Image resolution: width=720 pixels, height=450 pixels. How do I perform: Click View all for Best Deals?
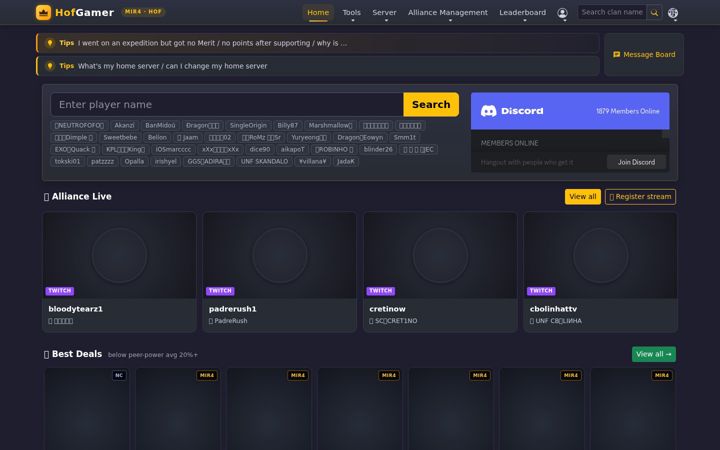tap(653, 354)
